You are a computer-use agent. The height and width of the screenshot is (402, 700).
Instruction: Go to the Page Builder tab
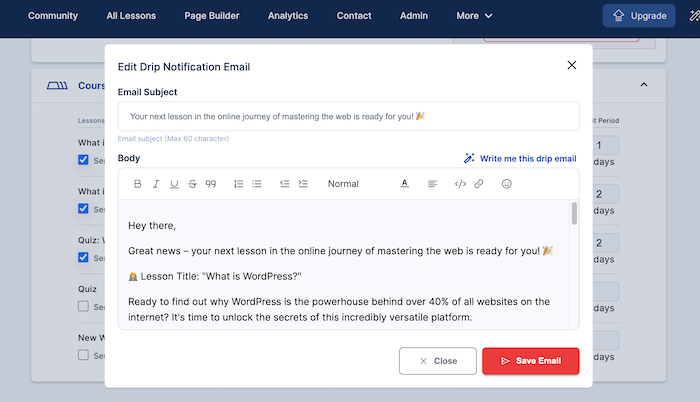click(x=212, y=16)
